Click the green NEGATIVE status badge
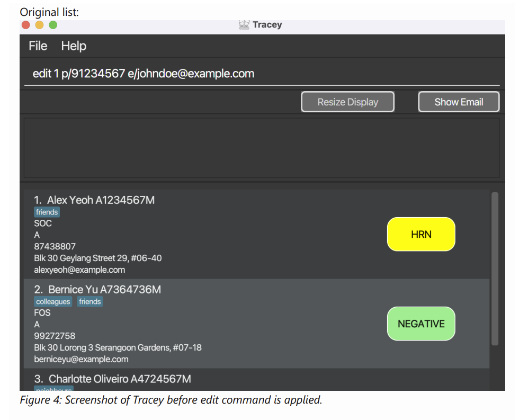The image size is (528, 420). coord(421,324)
